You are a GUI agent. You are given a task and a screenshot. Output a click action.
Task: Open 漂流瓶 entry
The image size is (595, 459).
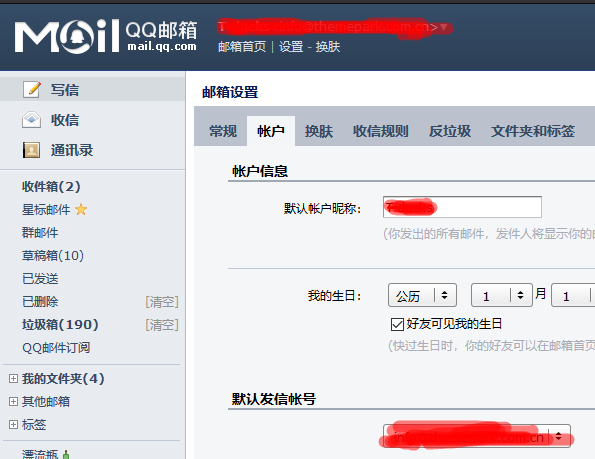pos(40,454)
